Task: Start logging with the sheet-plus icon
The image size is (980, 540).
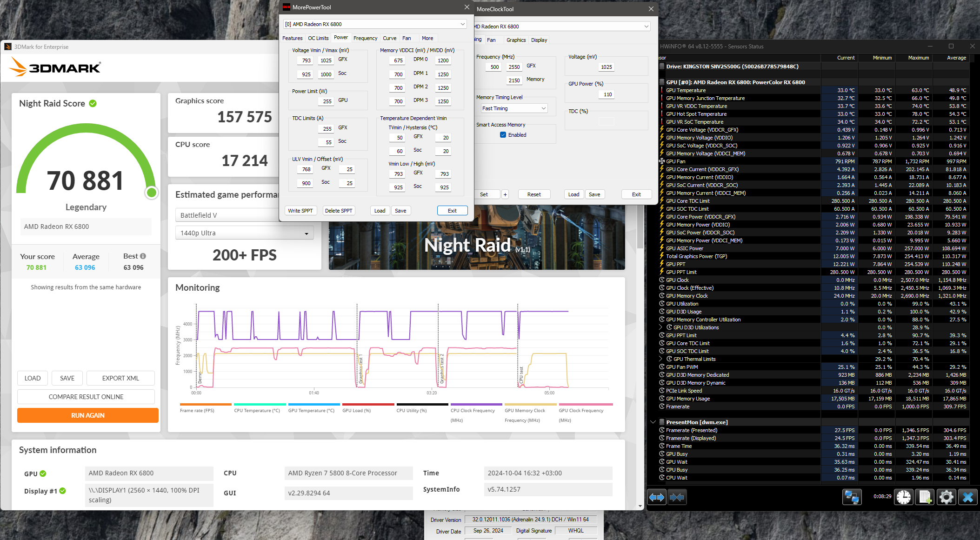Action: pos(925,497)
